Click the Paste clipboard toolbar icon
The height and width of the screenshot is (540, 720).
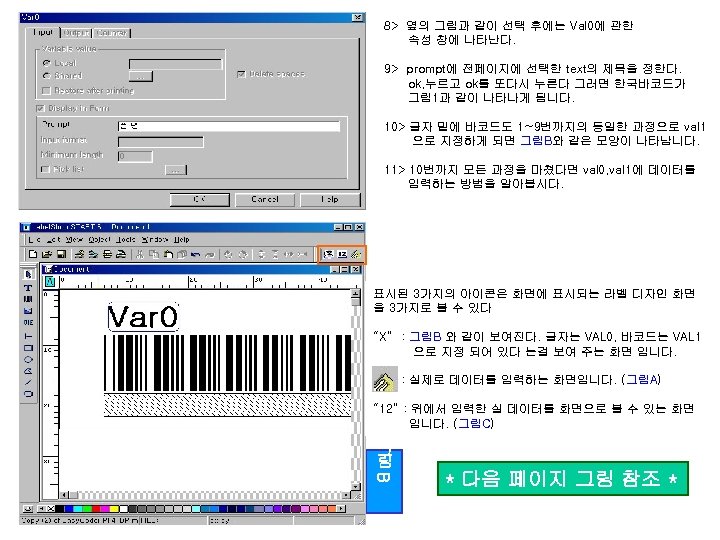(x=168, y=254)
